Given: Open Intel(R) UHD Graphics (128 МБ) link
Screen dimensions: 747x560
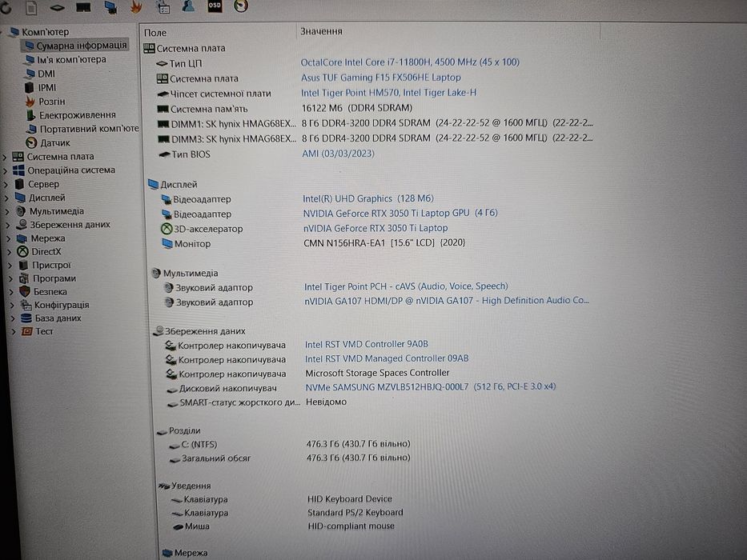Looking at the screenshot, I should tap(368, 198).
